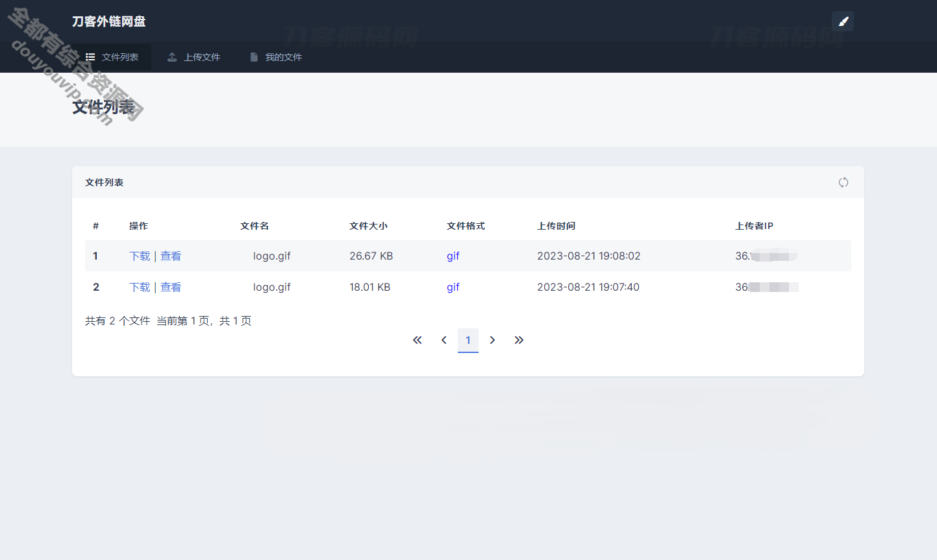Click gif format link in row 1
Viewport: 937px width, 560px height.
(x=453, y=256)
